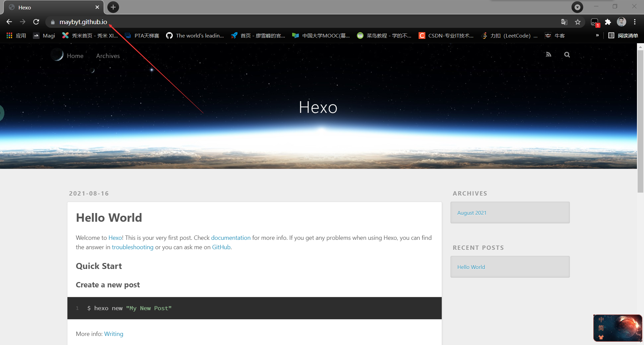Open the 菜鸟教程 bookmark
Viewport: 644px width, 345px height.
tap(384, 36)
